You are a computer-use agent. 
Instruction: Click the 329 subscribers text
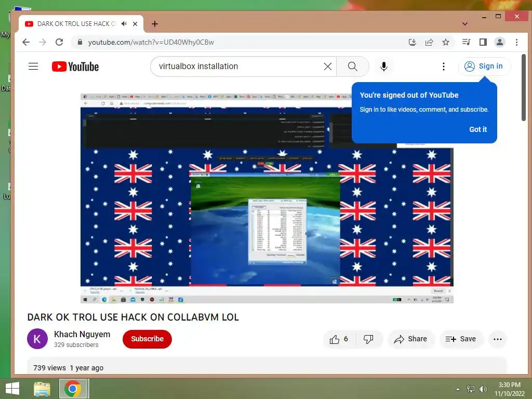point(76,345)
